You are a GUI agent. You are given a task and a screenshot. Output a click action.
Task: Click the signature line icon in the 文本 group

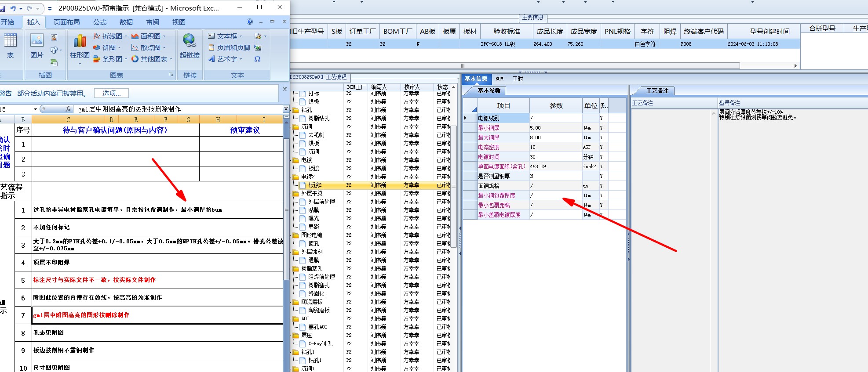pos(258,36)
